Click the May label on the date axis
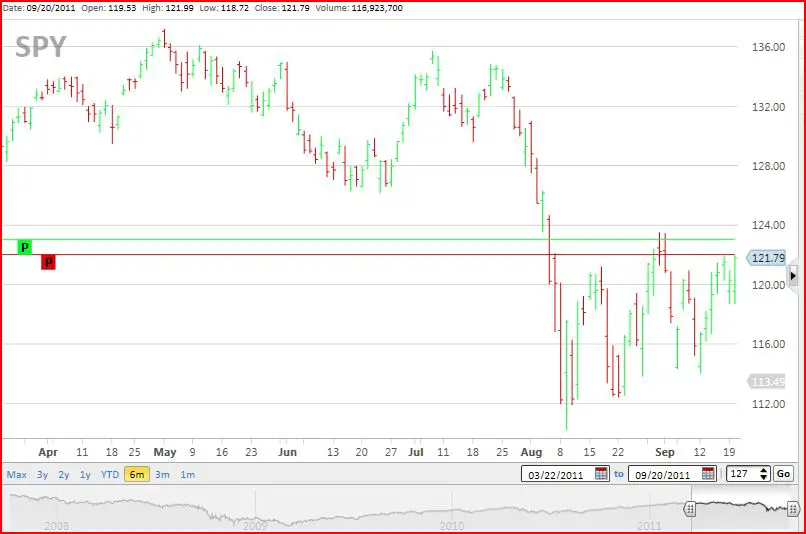The image size is (806, 534). [x=164, y=452]
